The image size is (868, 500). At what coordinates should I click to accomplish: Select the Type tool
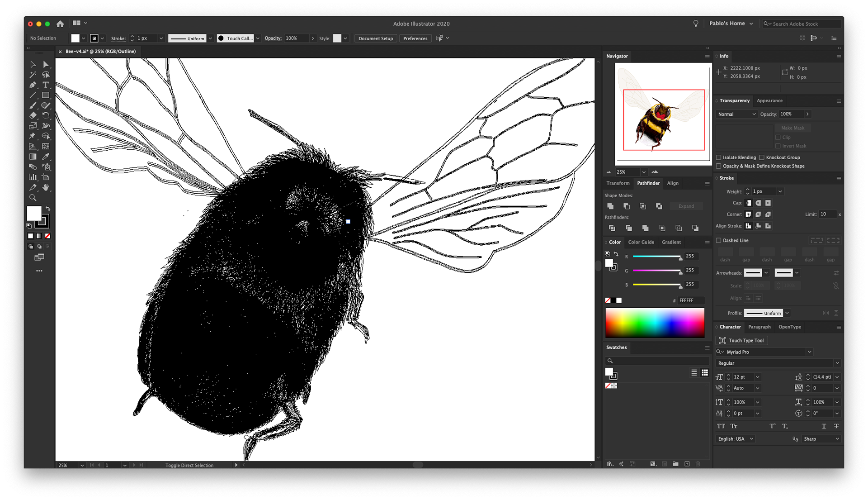click(x=46, y=85)
